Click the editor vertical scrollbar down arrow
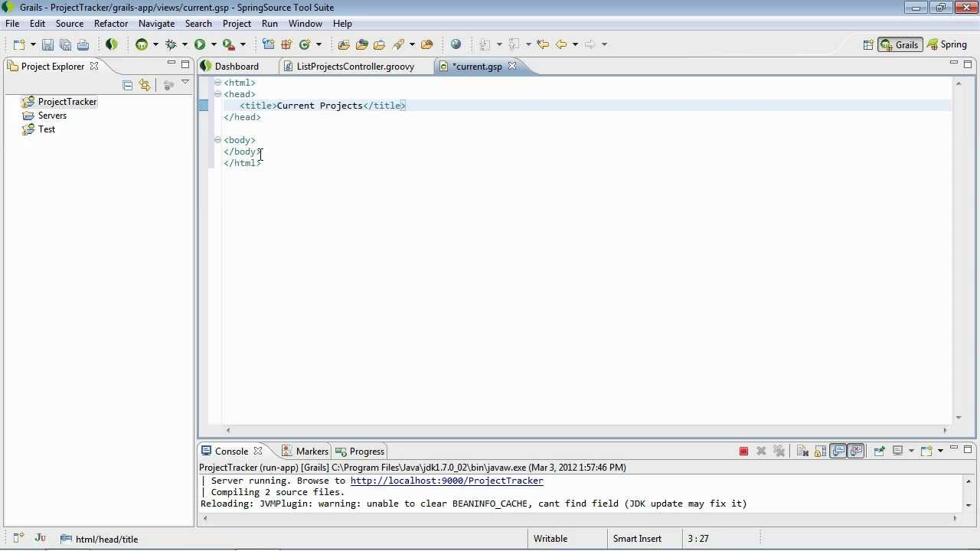The height and width of the screenshot is (551, 980). [958, 418]
